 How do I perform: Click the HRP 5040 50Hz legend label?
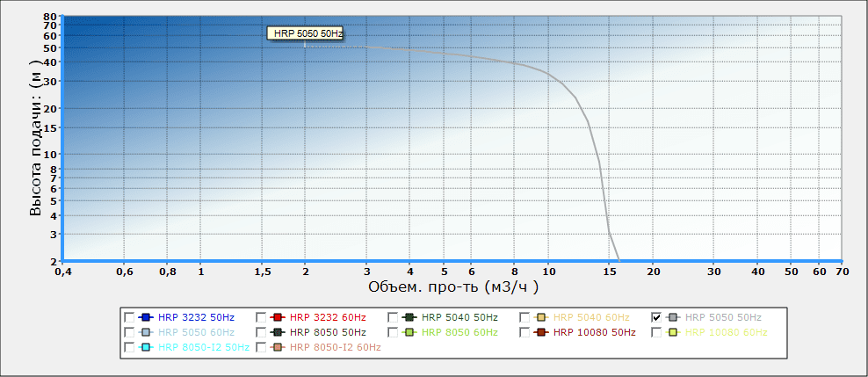[460, 317]
